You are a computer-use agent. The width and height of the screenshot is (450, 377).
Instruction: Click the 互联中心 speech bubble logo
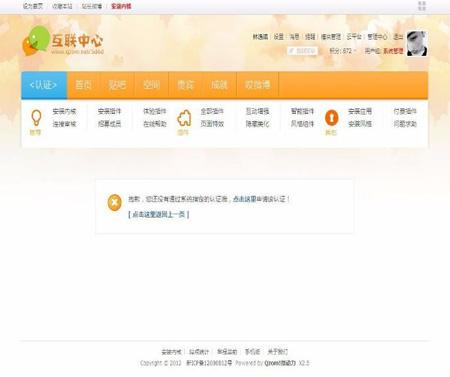click(63, 41)
